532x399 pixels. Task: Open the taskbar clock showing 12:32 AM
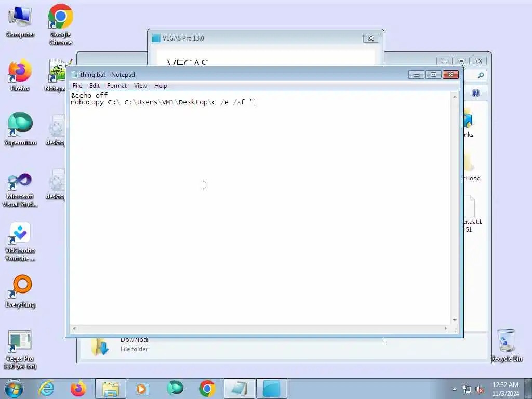[506, 389]
